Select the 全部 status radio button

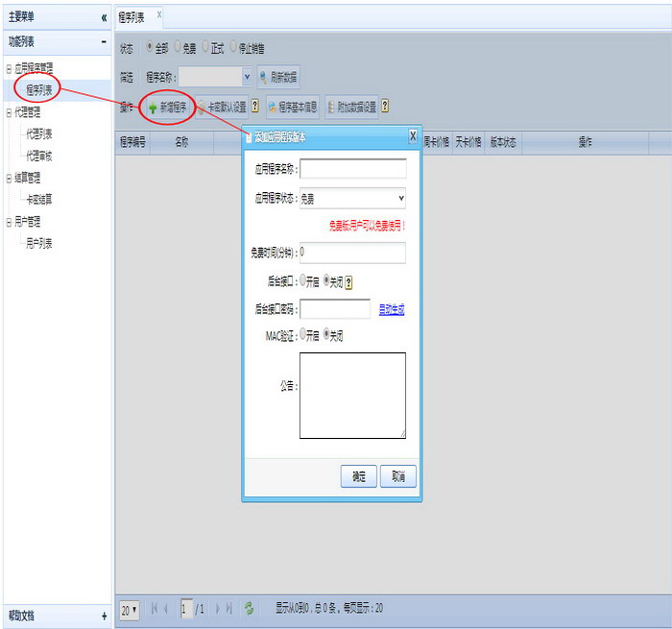coord(150,46)
